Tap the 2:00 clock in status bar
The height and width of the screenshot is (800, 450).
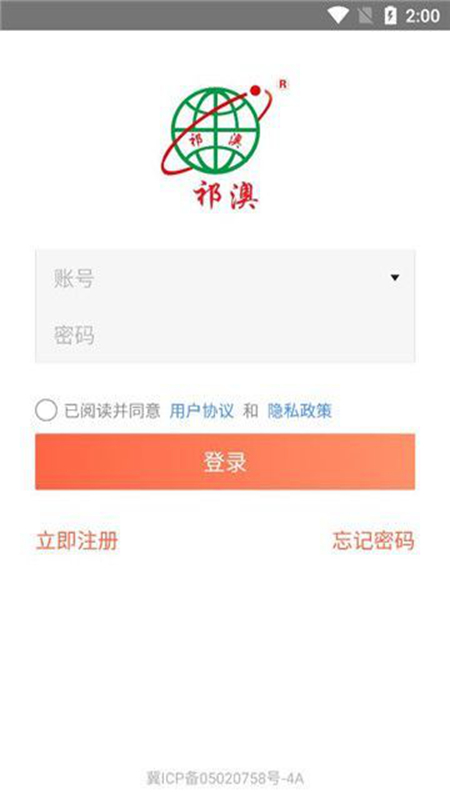pos(422,16)
